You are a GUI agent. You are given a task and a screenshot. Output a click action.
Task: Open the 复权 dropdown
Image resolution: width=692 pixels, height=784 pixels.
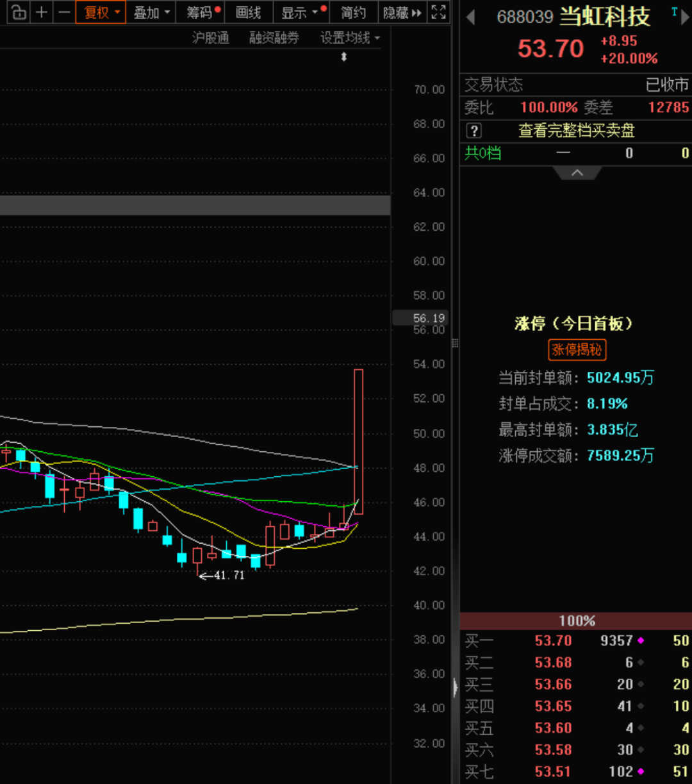pos(101,12)
